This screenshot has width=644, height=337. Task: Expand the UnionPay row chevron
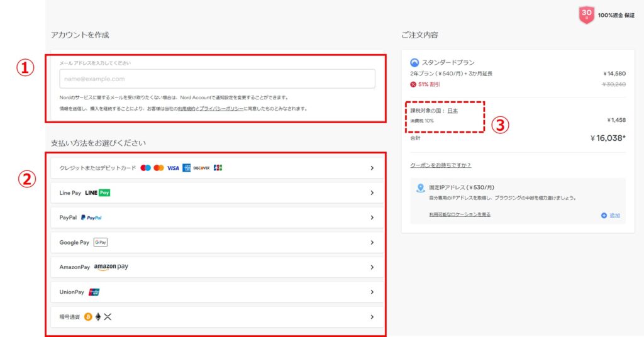(x=372, y=292)
